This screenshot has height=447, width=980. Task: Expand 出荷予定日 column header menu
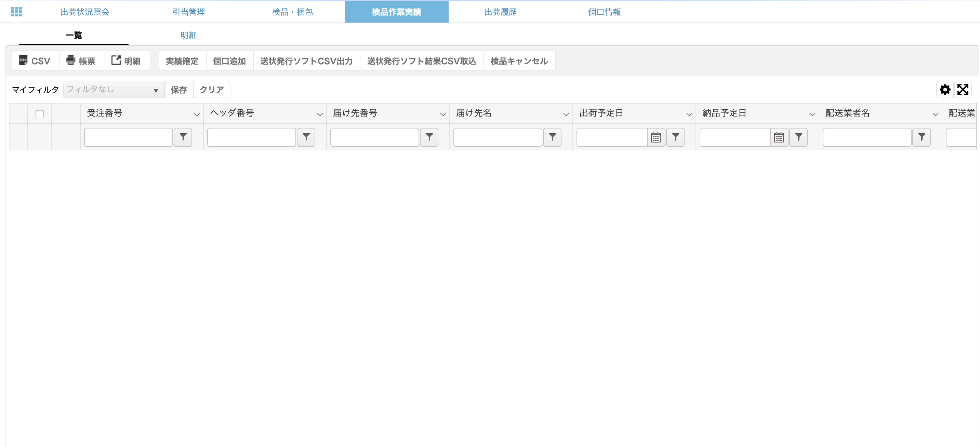pyautogui.click(x=689, y=114)
